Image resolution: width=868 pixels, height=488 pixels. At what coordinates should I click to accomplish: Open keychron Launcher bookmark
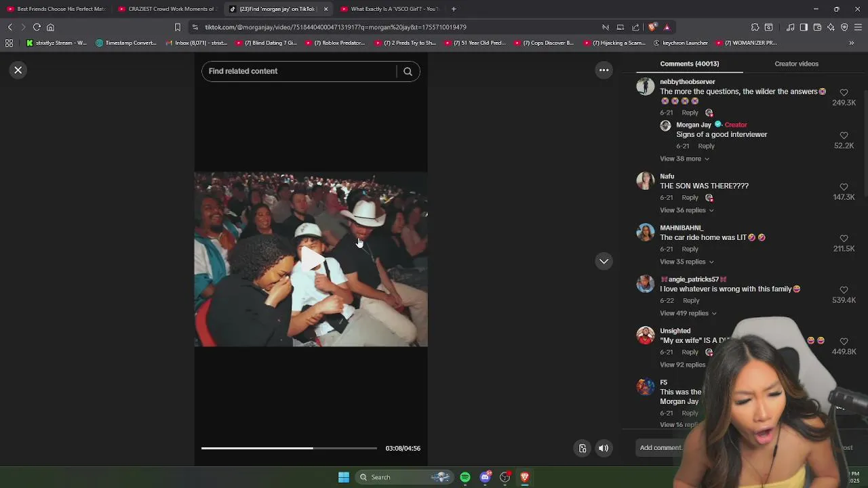pyautogui.click(x=680, y=43)
